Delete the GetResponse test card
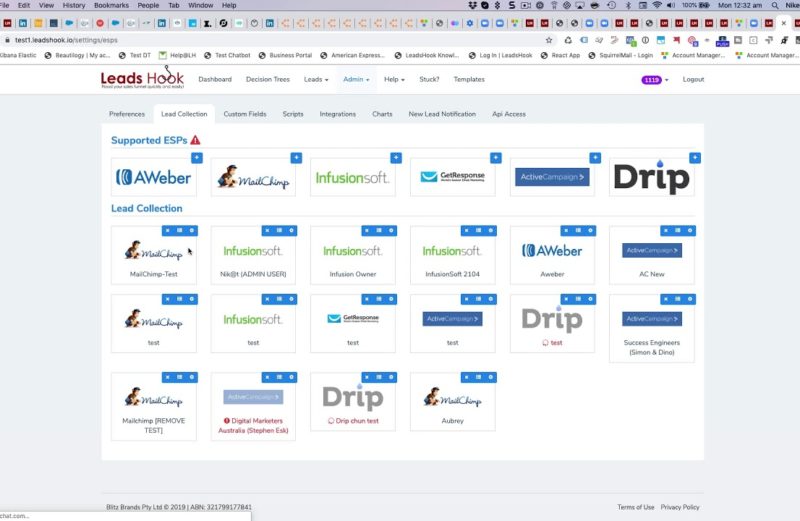 click(x=367, y=299)
